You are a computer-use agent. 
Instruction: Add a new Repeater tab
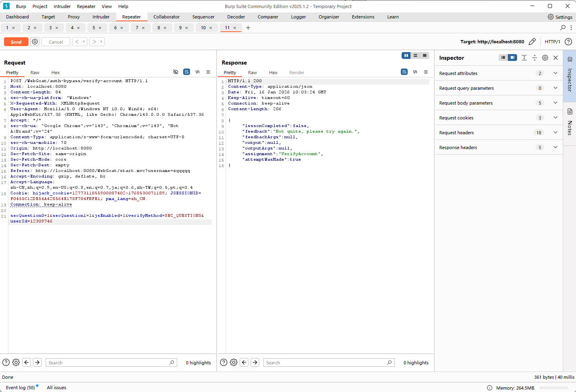pyautogui.click(x=248, y=28)
